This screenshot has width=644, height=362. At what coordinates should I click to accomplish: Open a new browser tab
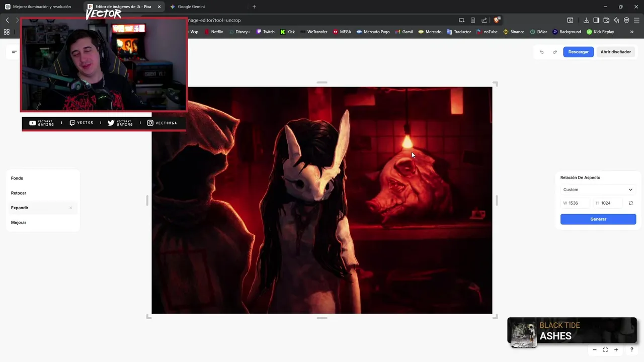tap(254, 7)
